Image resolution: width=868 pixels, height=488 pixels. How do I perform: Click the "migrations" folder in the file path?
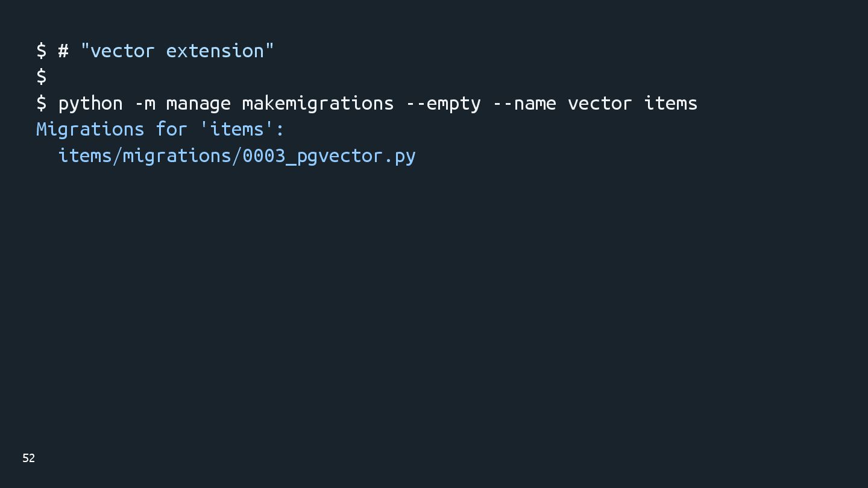click(177, 155)
